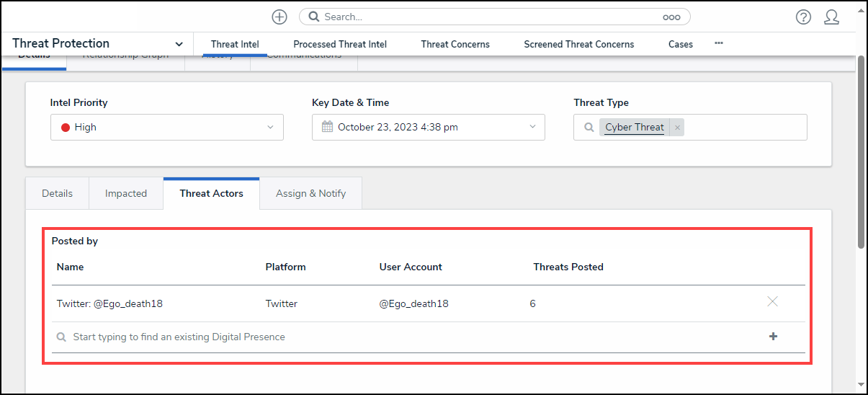868x395 pixels.
Task: Click the plus icon to add Digital Presence
Action: click(773, 337)
